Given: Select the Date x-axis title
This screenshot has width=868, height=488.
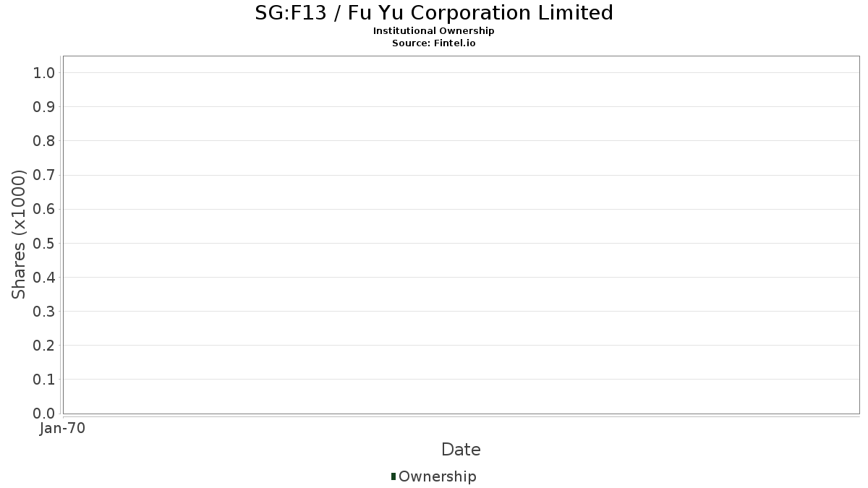Looking at the screenshot, I should click(x=461, y=450).
